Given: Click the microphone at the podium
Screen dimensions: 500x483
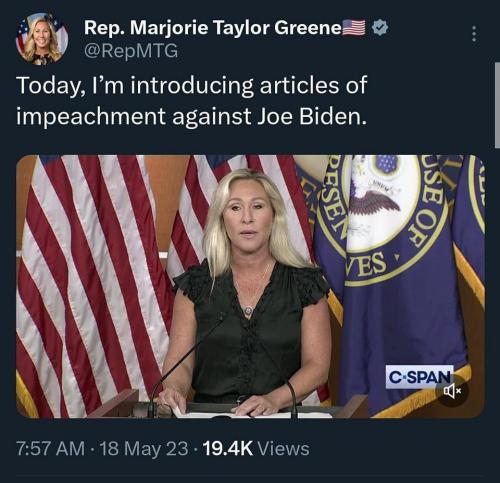Looking at the screenshot, I should (187, 365).
